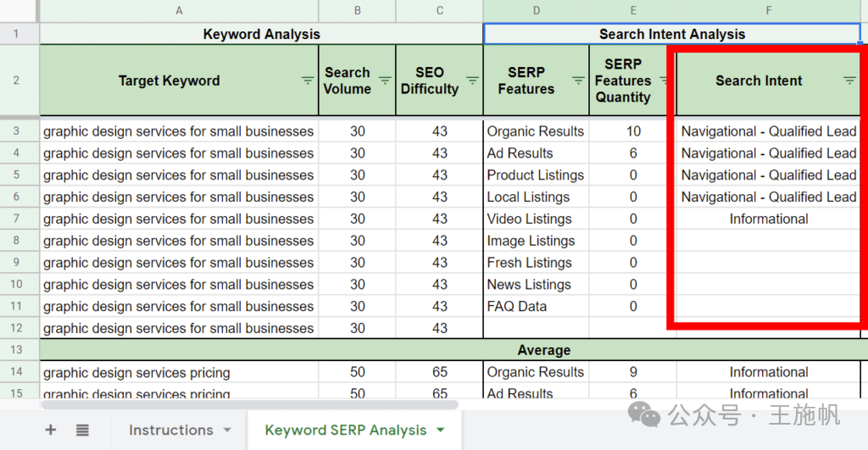The height and width of the screenshot is (450, 868).
Task: Click Search Volume 50 in row 14
Action: click(357, 372)
